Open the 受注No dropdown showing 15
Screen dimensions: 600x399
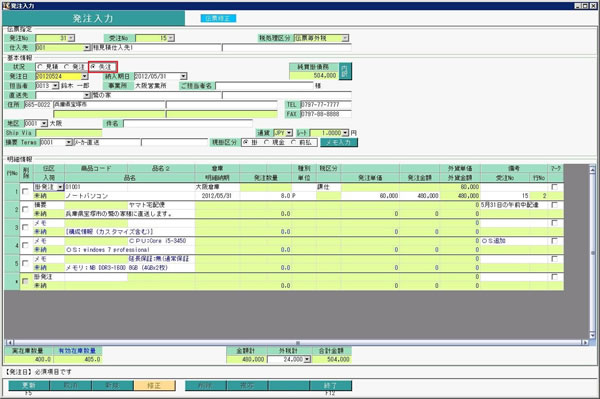tap(171, 38)
